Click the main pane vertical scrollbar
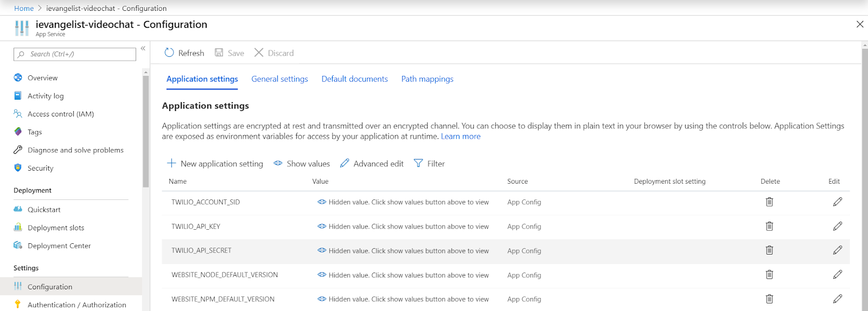The height and width of the screenshot is (311, 868). pyautogui.click(x=865, y=179)
